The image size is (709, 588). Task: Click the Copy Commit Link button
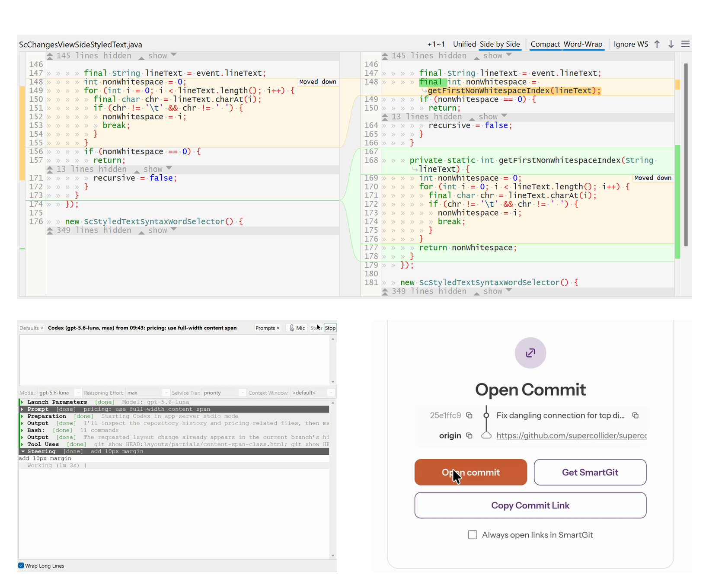pos(530,505)
